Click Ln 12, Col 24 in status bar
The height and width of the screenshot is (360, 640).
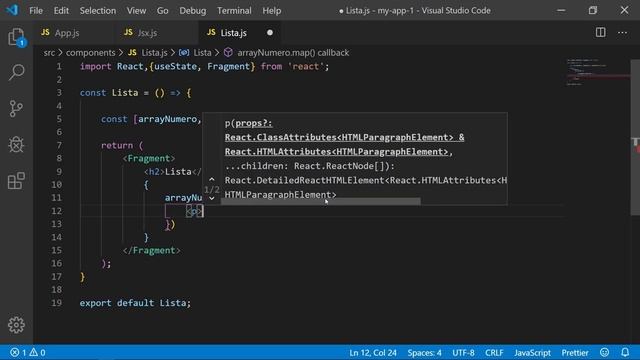click(373, 352)
